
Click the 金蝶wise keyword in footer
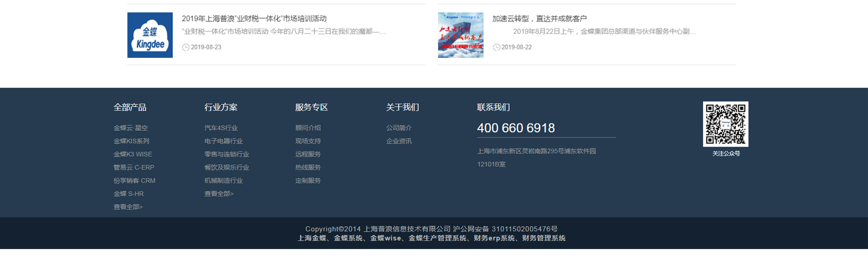coord(385,238)
